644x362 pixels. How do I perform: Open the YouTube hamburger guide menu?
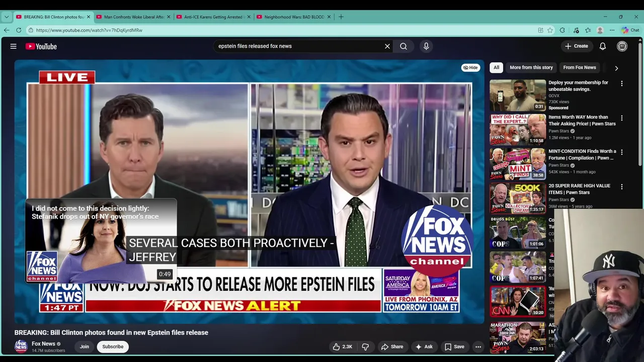point(14,46)
